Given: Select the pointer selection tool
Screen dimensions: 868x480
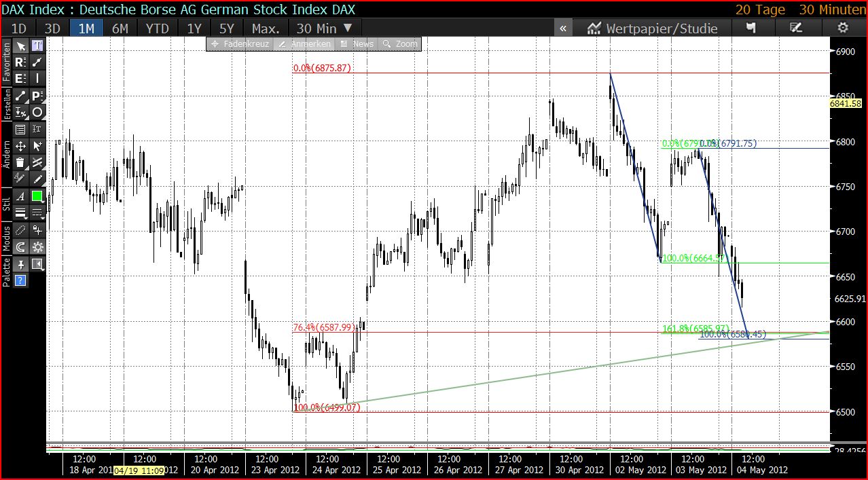Looking at the screenshot, I should 22,46.
